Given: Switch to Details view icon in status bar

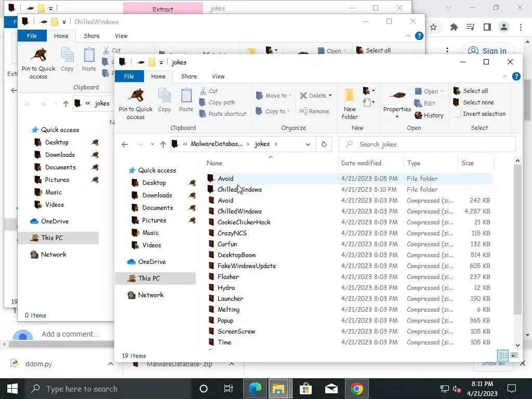Looking at the screenshot, I should click(x=503, y=355).
